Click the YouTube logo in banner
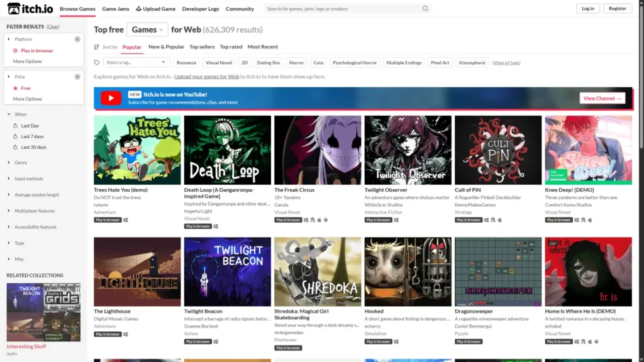The image size is (644, 362). coord(111,98)
